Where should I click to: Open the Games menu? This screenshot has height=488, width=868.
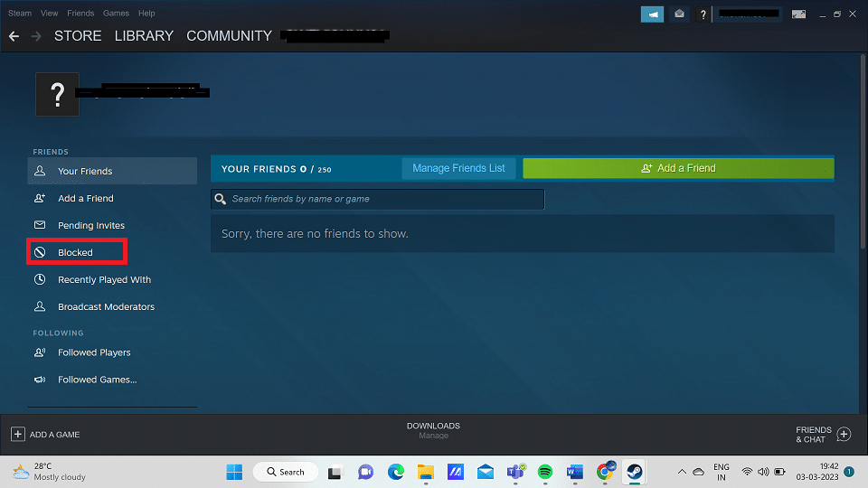116,14
